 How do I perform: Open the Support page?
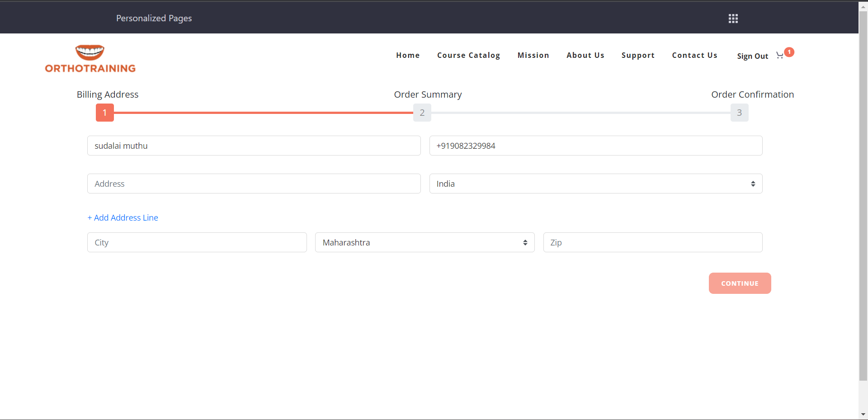[637, 55]
